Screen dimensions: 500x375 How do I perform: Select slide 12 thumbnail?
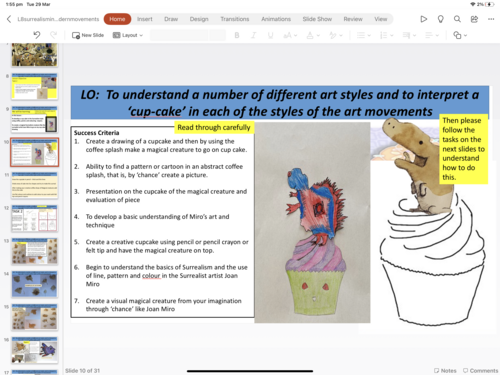coord(35,218)
